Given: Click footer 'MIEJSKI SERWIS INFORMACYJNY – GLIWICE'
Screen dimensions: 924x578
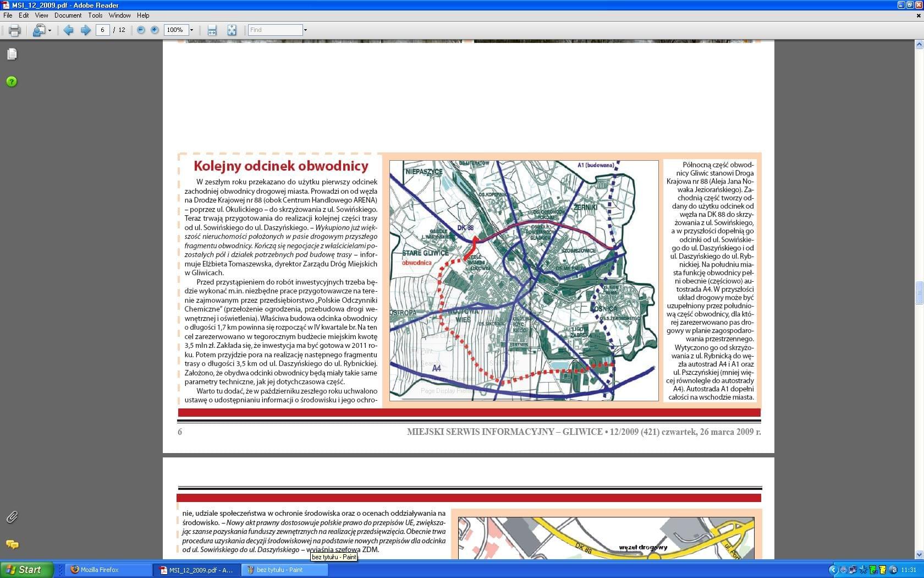Looking at the screenshot, I should pyautogui.click(x=504, y=432).
